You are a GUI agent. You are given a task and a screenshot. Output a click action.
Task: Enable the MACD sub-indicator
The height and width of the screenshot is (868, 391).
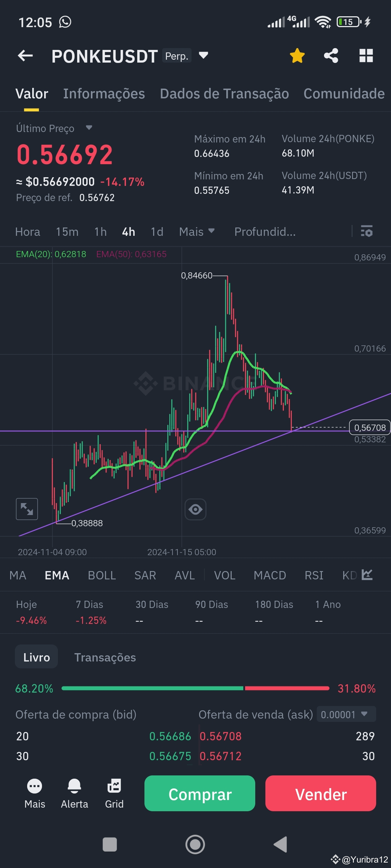click(x=270, y=575)
